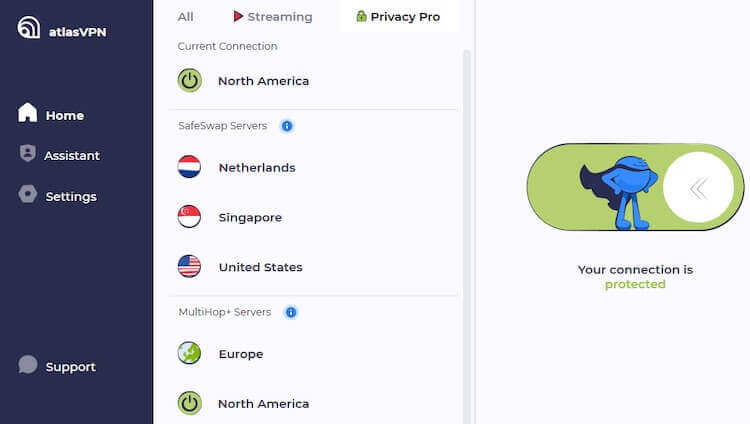This screenshot has width=750, height=424.
Task: Click the server list vertical scrollbar
Action: coord(467,236)
